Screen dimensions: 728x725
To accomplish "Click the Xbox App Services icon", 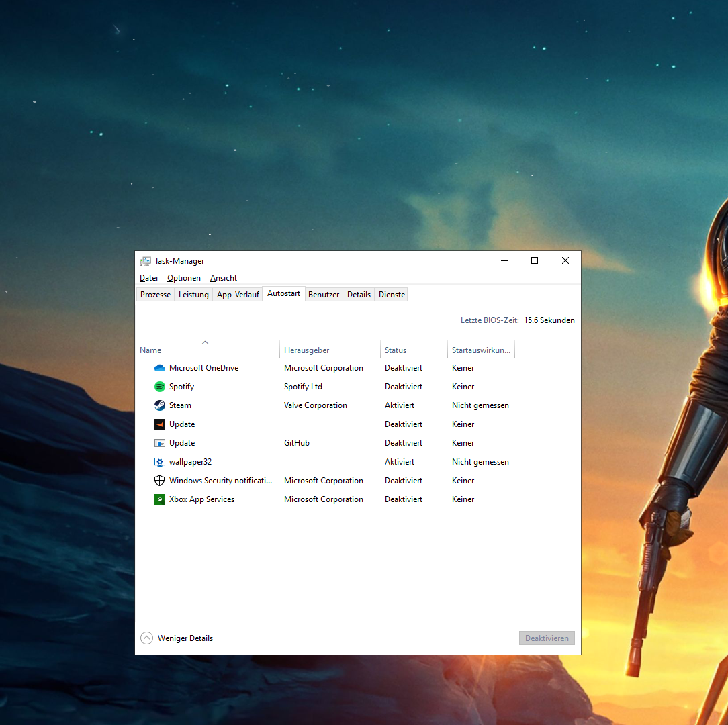I will click(160, 499).
